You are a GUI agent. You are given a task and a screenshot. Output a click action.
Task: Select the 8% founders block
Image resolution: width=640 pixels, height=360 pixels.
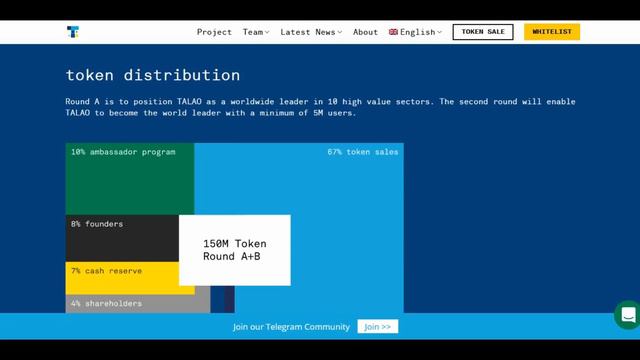122,238
